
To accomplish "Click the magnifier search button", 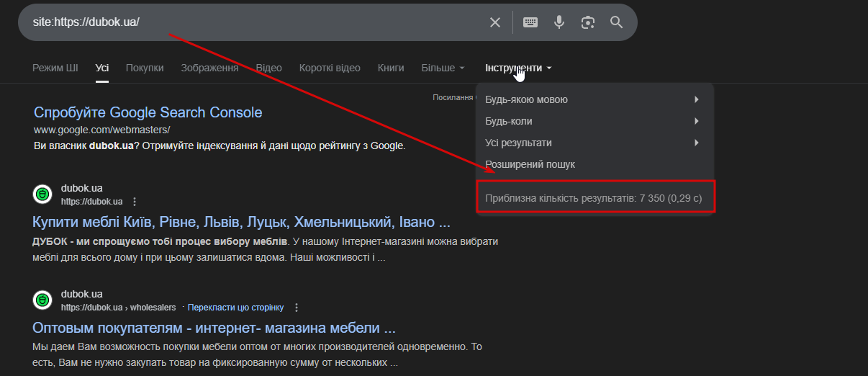I will pyautogui.click(x=617, y=22).
